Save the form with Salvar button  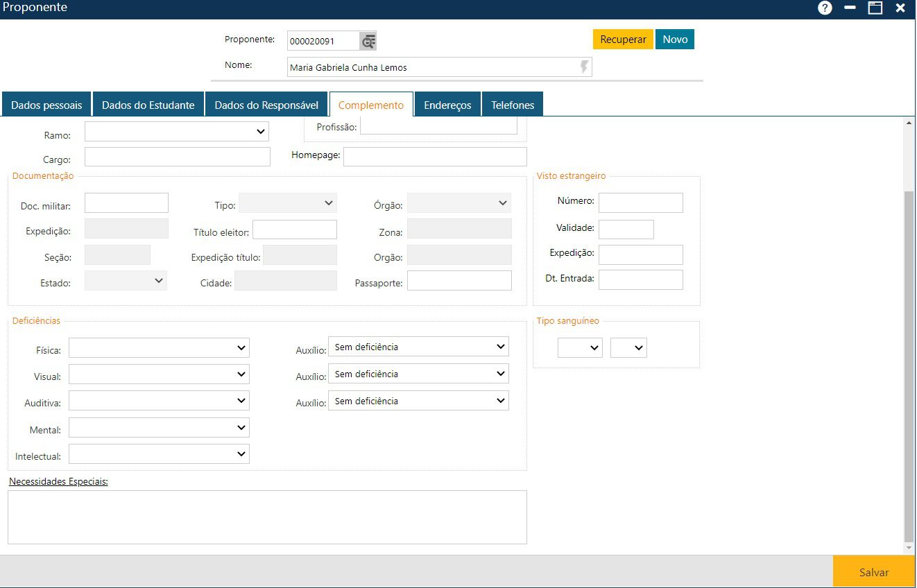(x=873, y=572)
